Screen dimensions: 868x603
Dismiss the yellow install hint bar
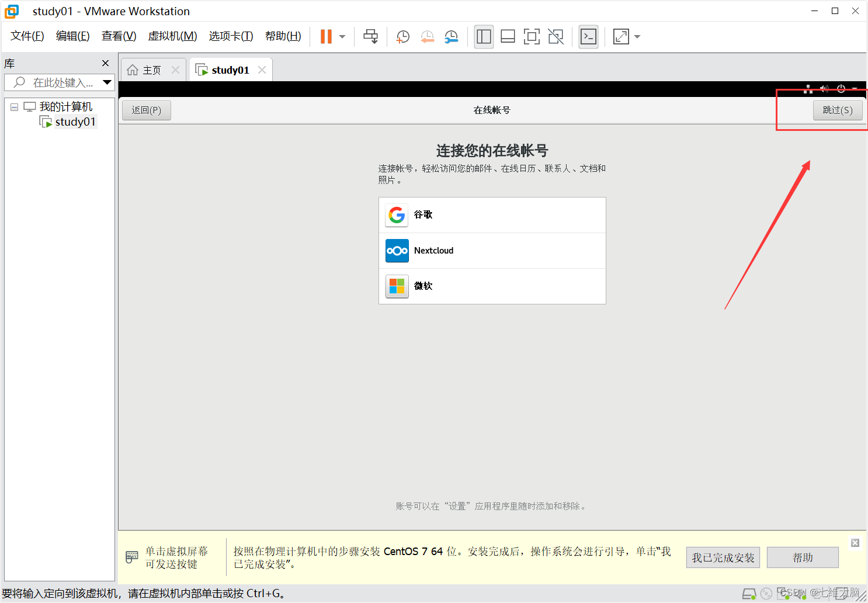click(x=855, y=543)
